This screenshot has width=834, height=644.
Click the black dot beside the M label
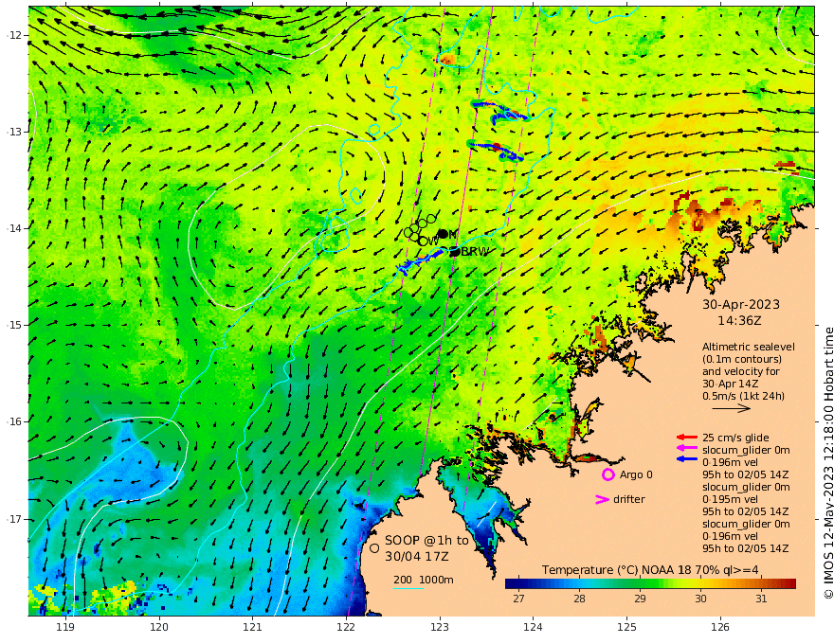tap(443, 234)
